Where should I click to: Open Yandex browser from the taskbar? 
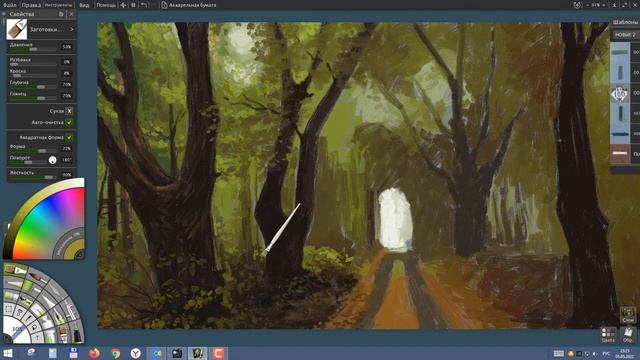pos(136,353)
